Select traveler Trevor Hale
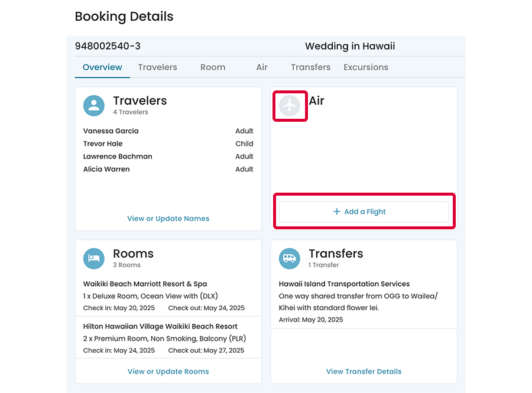532x393 pixels. (103, 144)
